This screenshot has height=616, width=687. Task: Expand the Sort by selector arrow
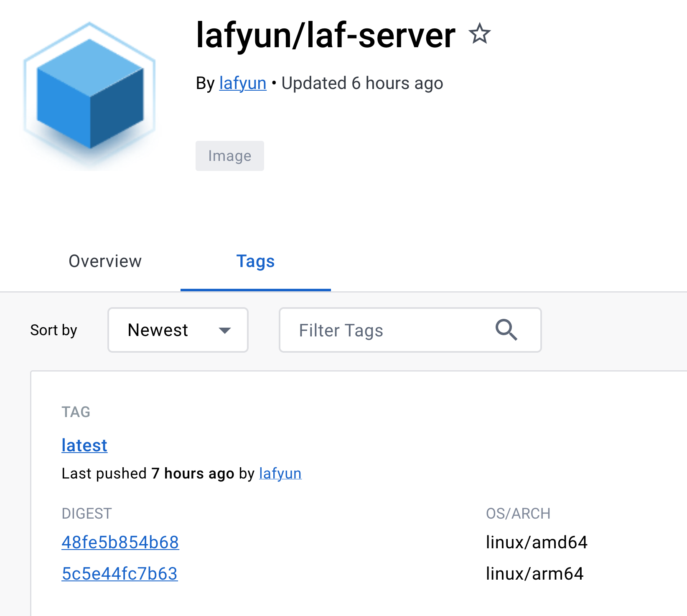[225, 331]
